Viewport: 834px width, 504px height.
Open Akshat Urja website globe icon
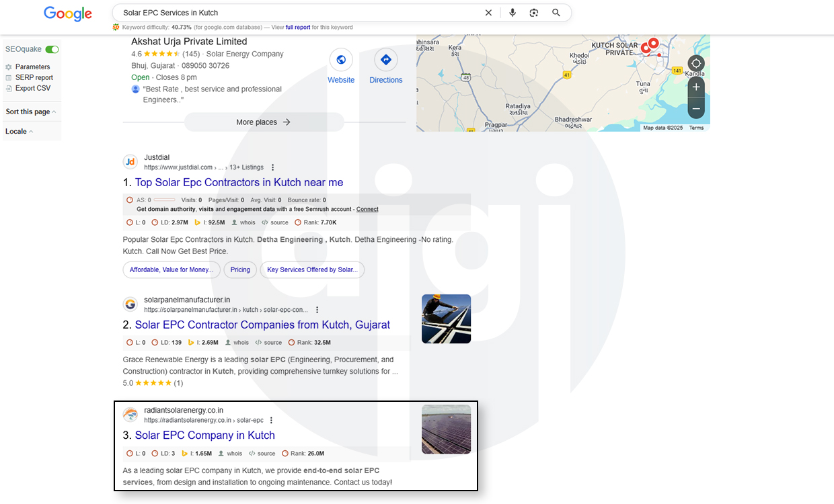pyautogui.click(x=341, y=60)
